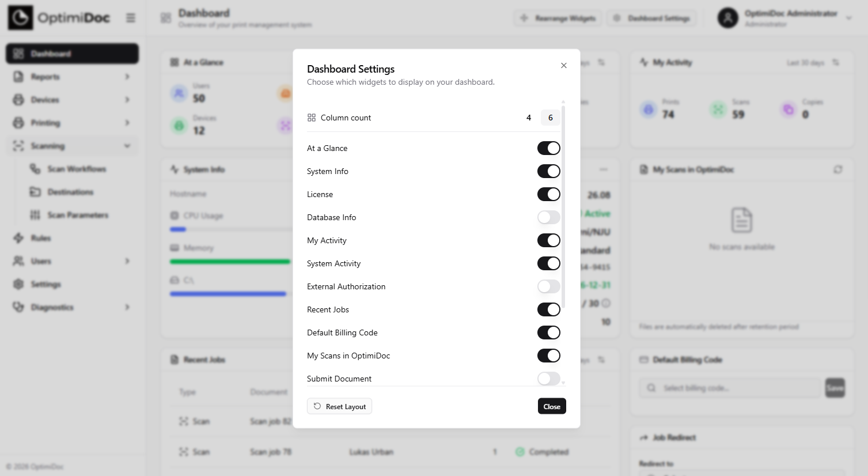This screenshot has width=868, height=476.
Task: Disable the My Scans in OptimiDoc toggle
Action: click(549, 356)
